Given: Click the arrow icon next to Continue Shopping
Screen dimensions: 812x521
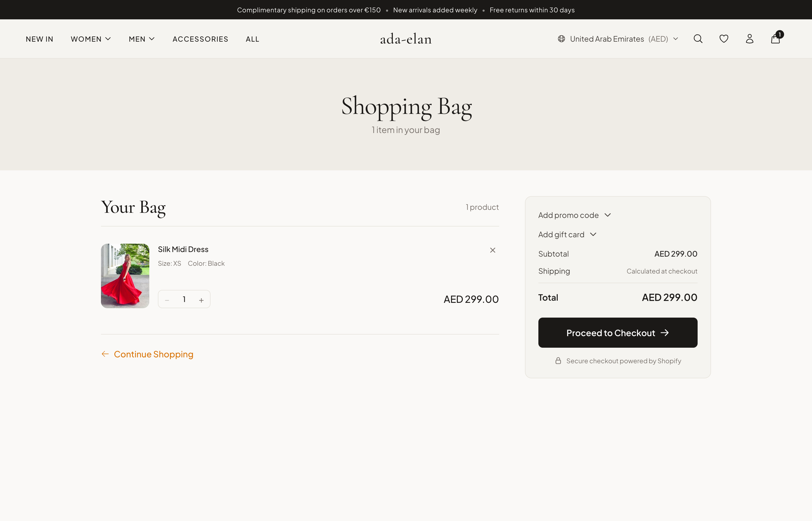Looking at the screenshot, I should (x=105, y=354).
